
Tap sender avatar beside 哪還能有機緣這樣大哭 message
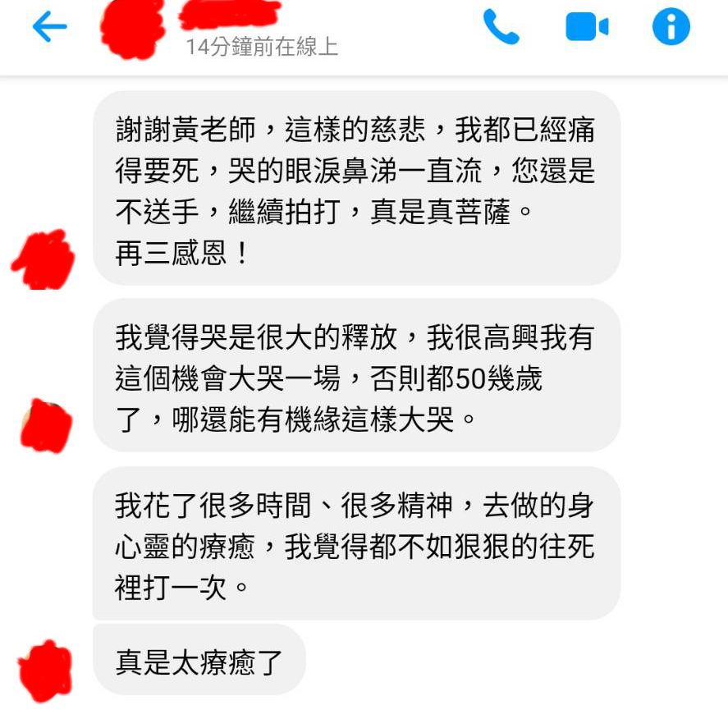click(47, 426)
